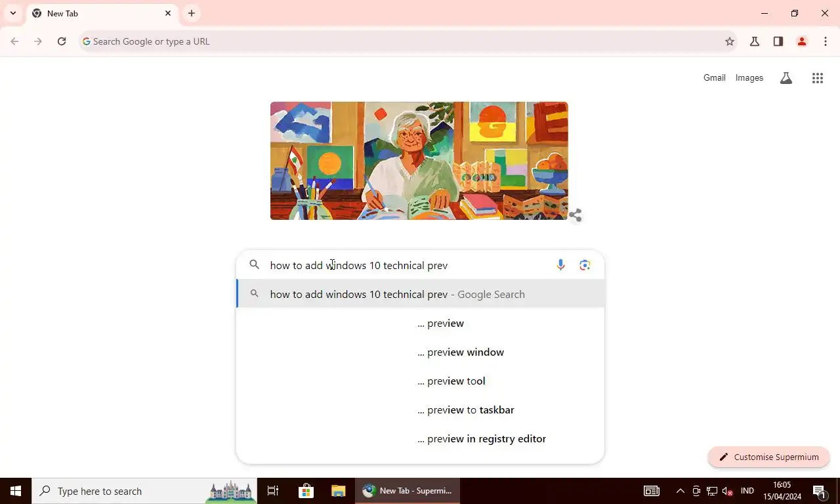Click the taskbar Type here to search box
The height and width of the screenshot is (504, 840).
point(144,491)
